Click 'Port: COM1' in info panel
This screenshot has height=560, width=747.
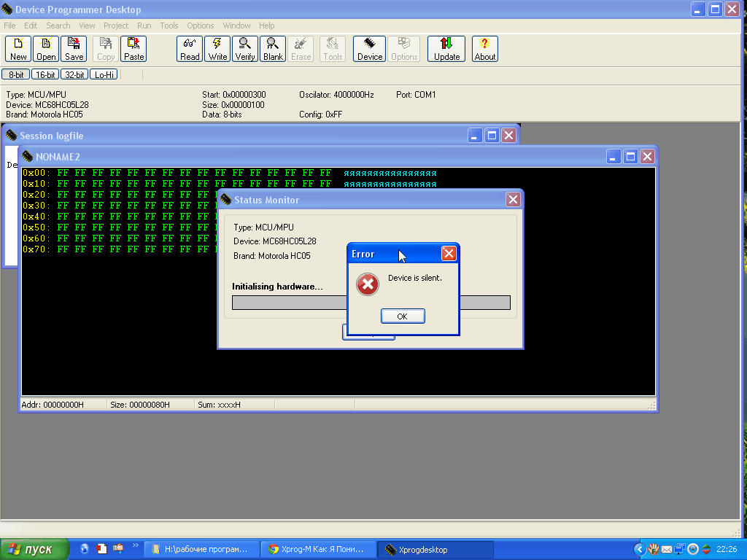pos(416,95)
